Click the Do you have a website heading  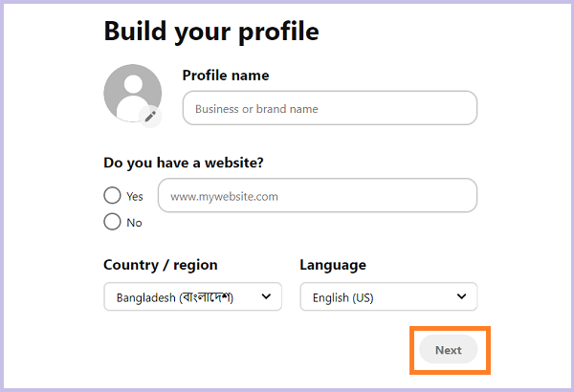coord(184,163)
